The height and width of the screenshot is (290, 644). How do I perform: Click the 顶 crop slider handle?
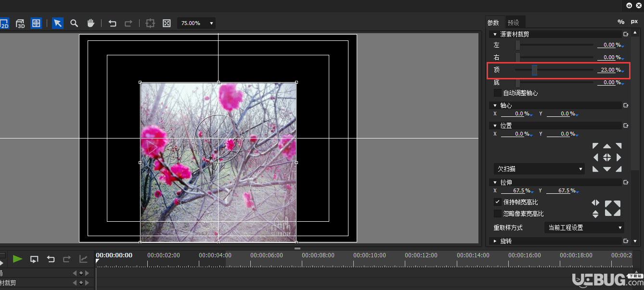[534, 70]
